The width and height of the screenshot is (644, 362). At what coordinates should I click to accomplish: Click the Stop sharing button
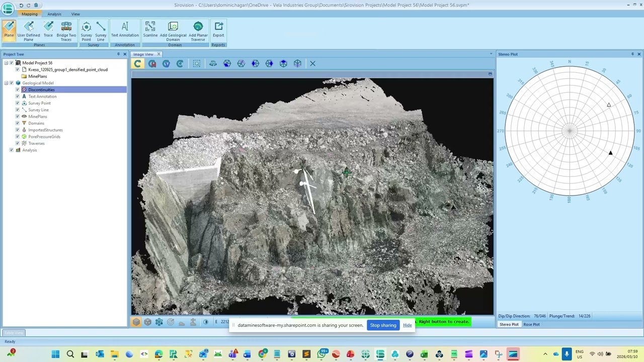[383, 325]
